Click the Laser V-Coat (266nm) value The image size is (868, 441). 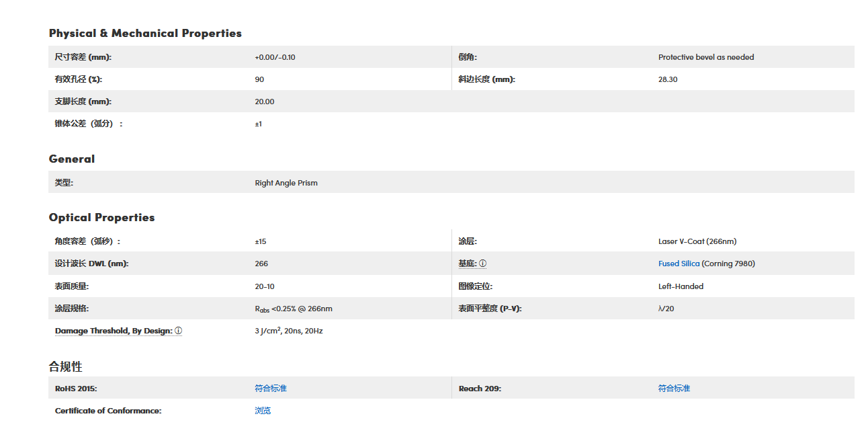pyautogui.click(x=697, y=241)
